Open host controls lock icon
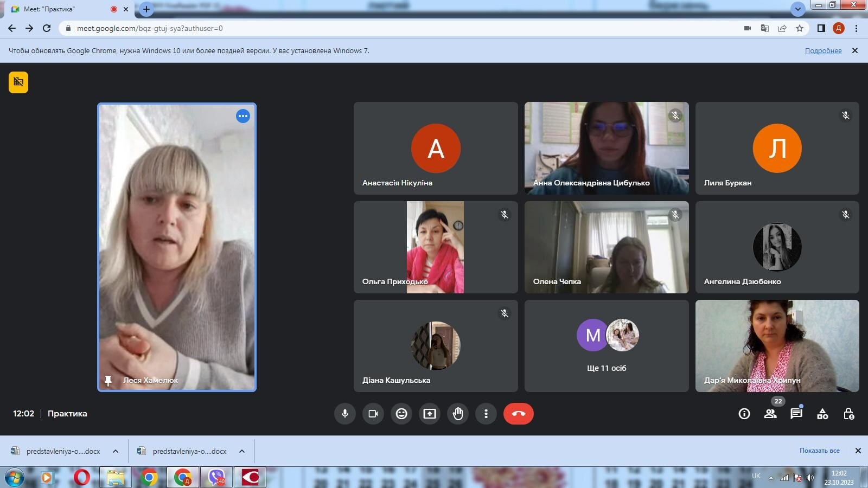This screenshot has height=488, width=868. (849, 414)
